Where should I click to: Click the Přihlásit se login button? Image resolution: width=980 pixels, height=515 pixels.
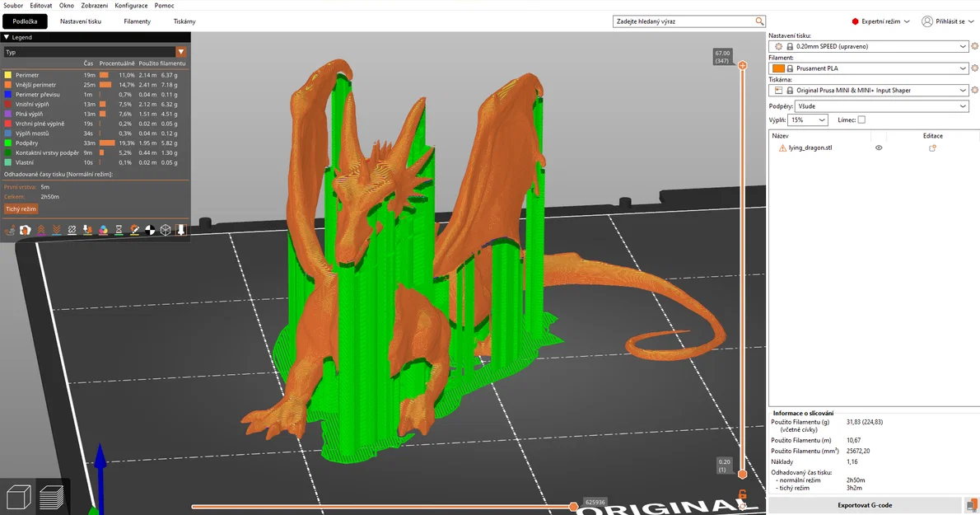944,21
